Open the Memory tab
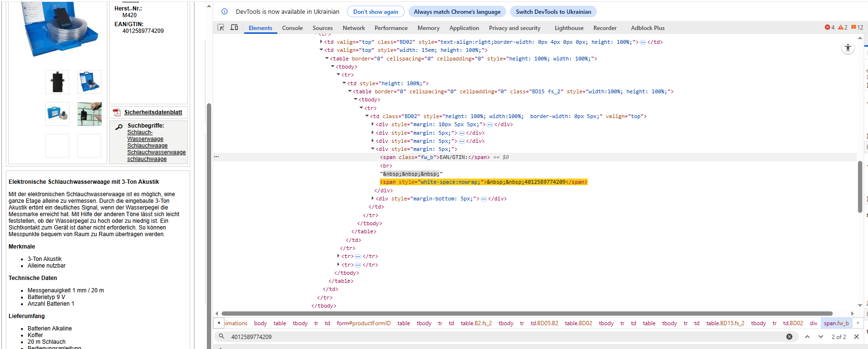 tap(429, 28)
